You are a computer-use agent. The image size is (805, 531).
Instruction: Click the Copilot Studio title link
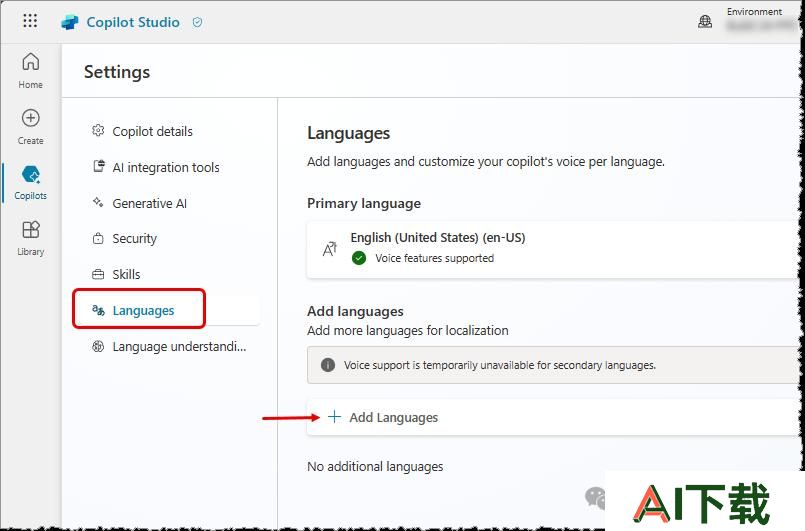[x=133, y=22]
